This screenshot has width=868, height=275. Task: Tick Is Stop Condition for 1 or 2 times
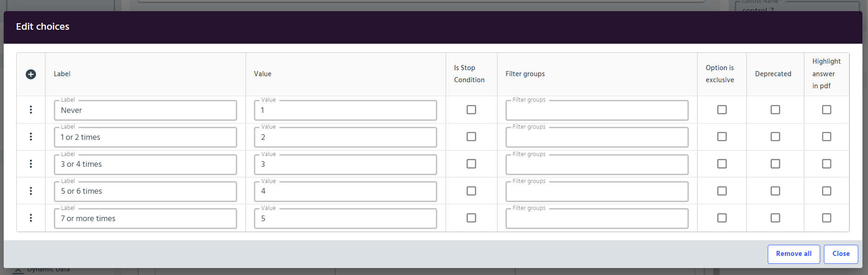471,137
